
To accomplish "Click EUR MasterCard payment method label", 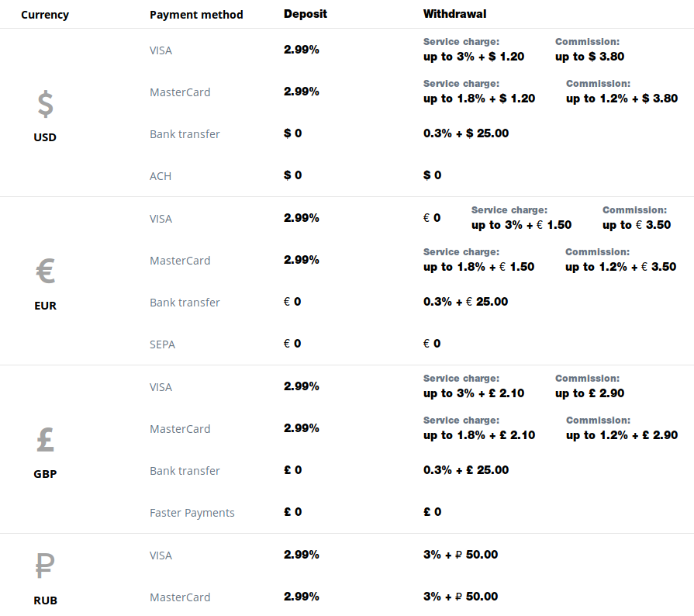I will click(x=180, y=261).
